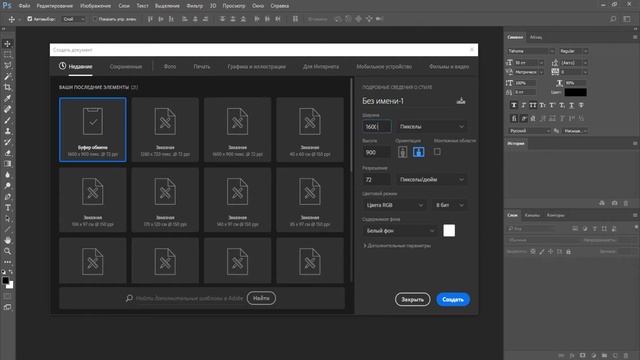Click the foreground color swatch in toolbar
Image resolution: width=640 pixels, height=360 pixels.
point(5,281)
